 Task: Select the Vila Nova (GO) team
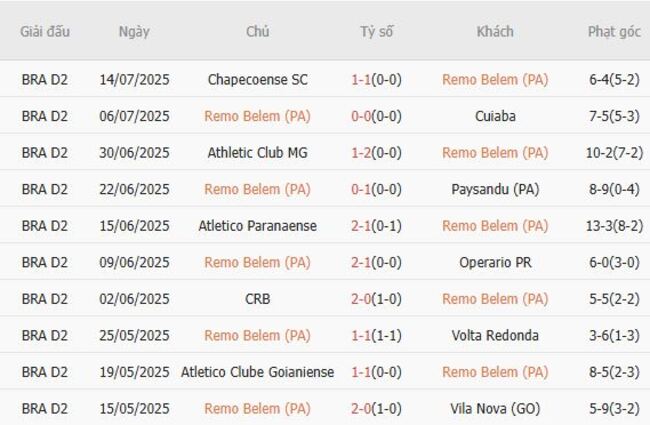(x=495, y=408)
